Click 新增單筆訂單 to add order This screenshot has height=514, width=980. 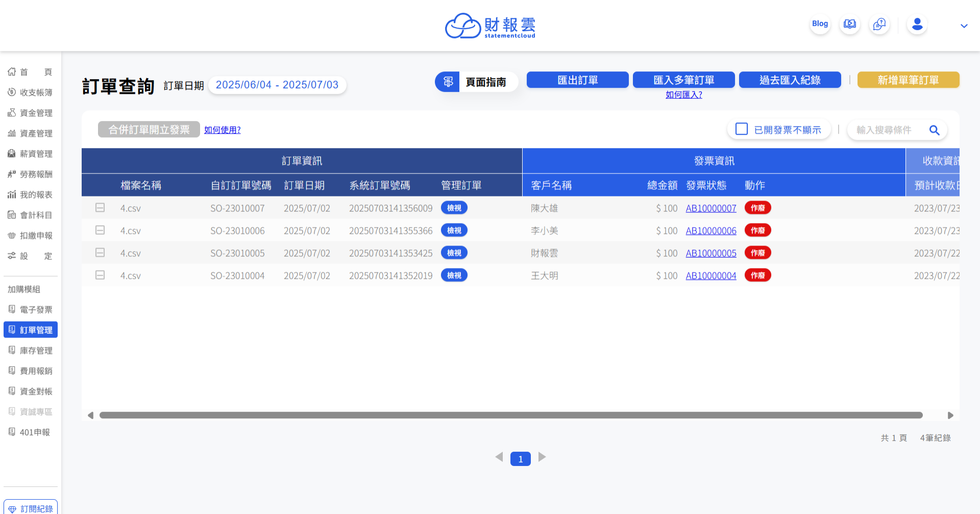(x=908, y=80)
